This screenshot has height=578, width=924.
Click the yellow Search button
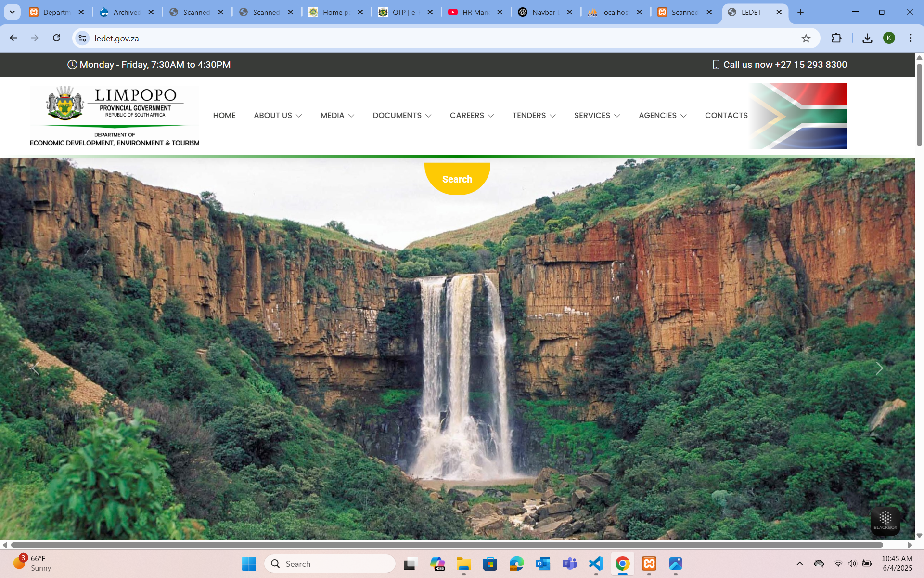(x=457, y=179)
